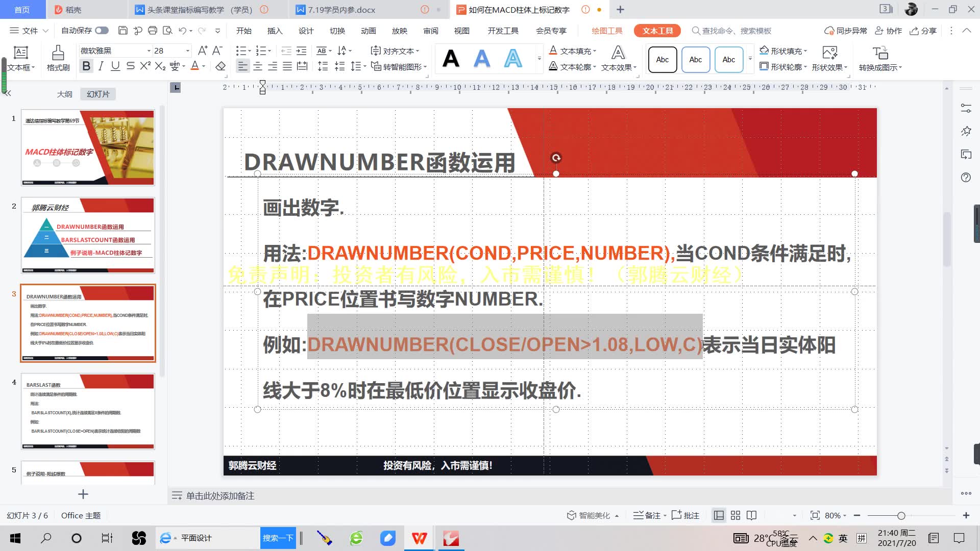
Task: Open the font name dropdown 微软雅黑
Action: pos(149,51)
